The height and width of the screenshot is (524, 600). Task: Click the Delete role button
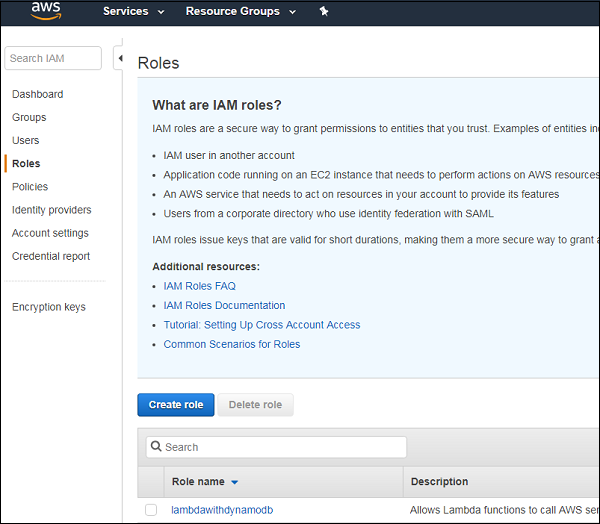tap(255, 405)
